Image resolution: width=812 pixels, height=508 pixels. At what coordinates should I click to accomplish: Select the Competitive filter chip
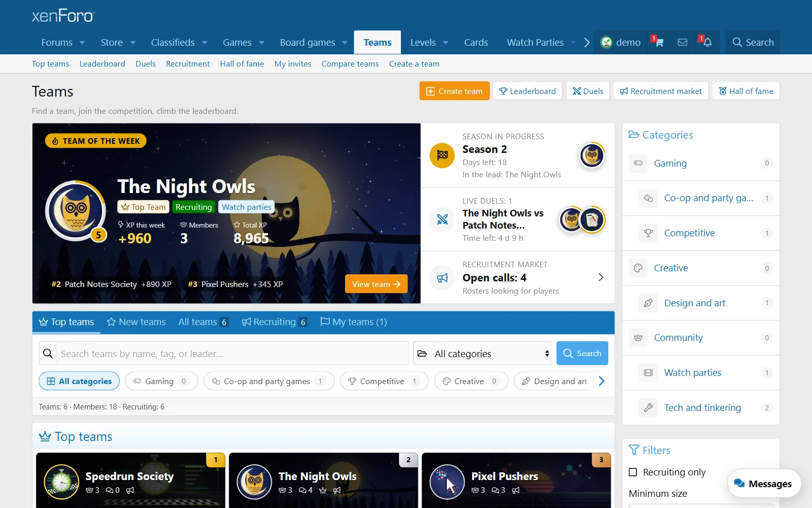pyautogui.click(x=384, y=381)
